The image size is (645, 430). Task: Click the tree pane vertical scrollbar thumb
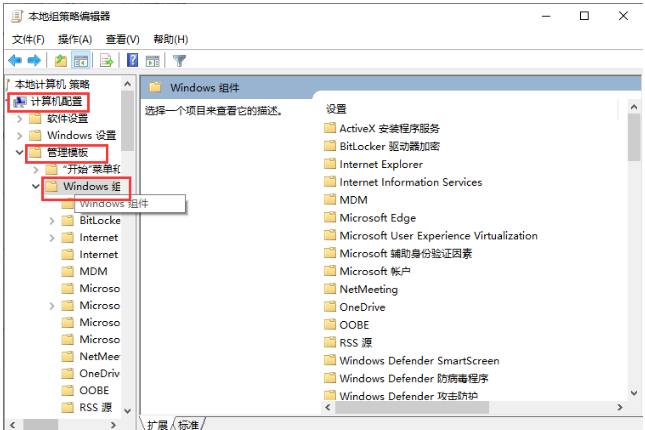coord(128,121)
